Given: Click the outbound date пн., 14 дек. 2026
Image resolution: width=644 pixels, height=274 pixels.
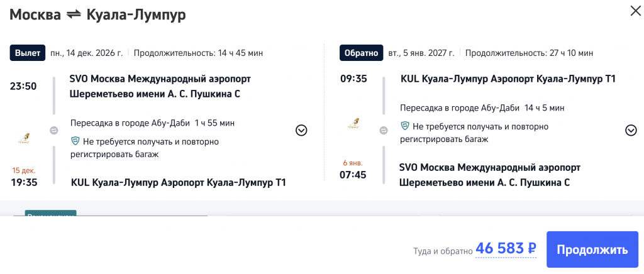Looking at the screenshot, I should 87,53.
